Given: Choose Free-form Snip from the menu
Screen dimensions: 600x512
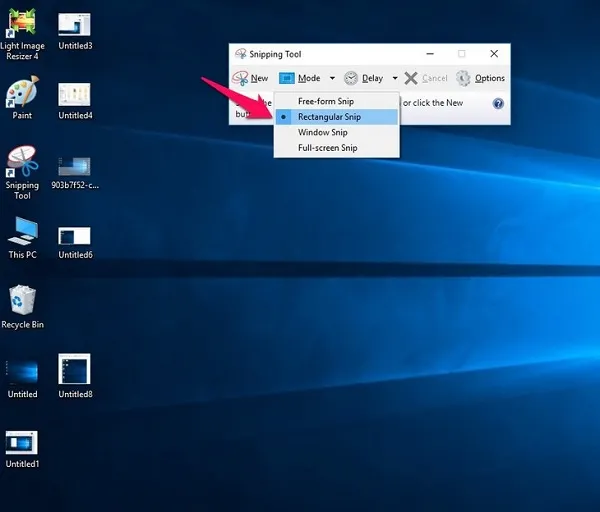Looking at the screenshot, I should pyautogui.click(x=325, y=102).
